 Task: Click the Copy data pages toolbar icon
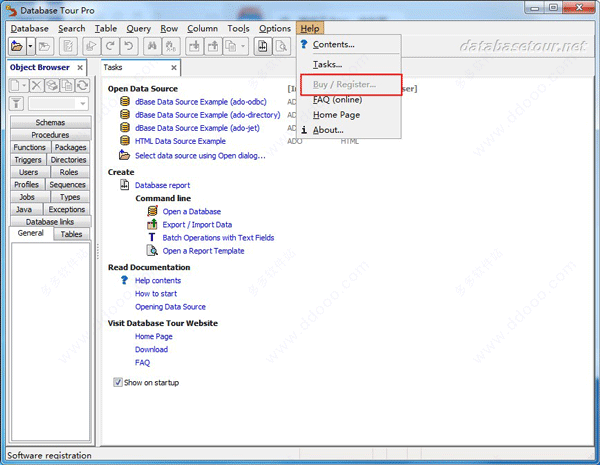tap(231, 46)
